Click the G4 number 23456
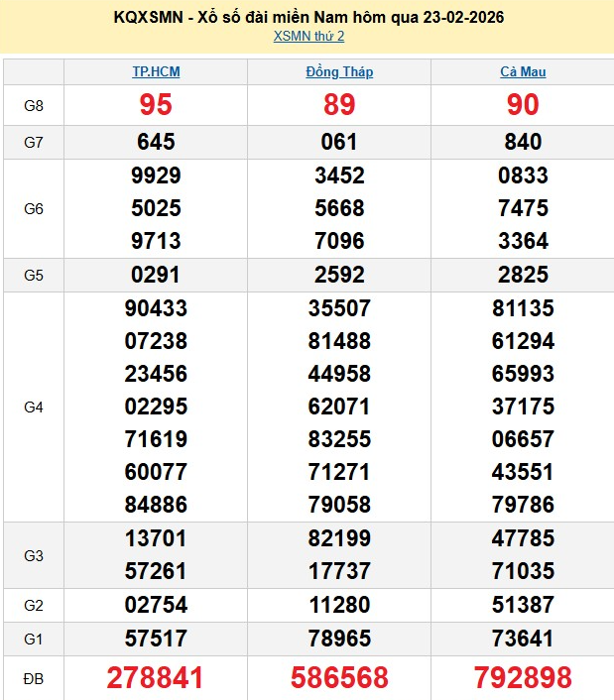The image size is (614, 700). point(156,374)
